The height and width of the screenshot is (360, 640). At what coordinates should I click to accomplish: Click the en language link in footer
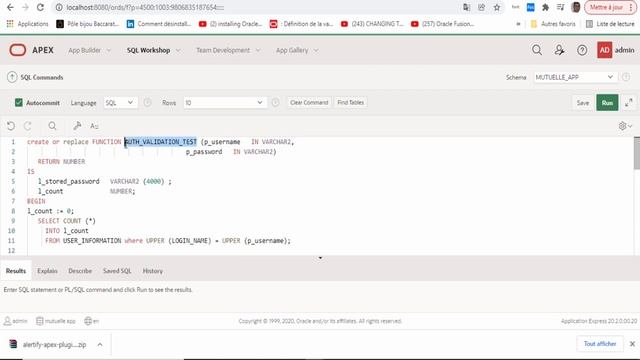tap(92, 321)
